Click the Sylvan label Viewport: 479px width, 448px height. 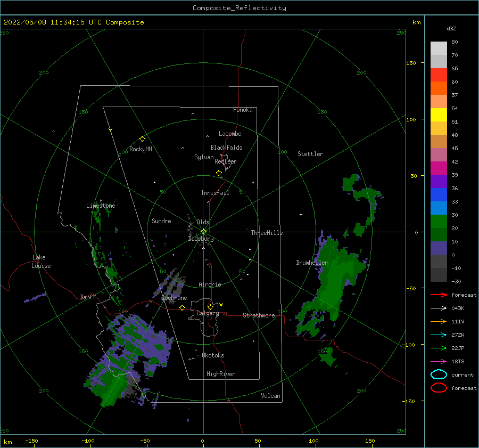pyautogui.click(x=204, y=157)
